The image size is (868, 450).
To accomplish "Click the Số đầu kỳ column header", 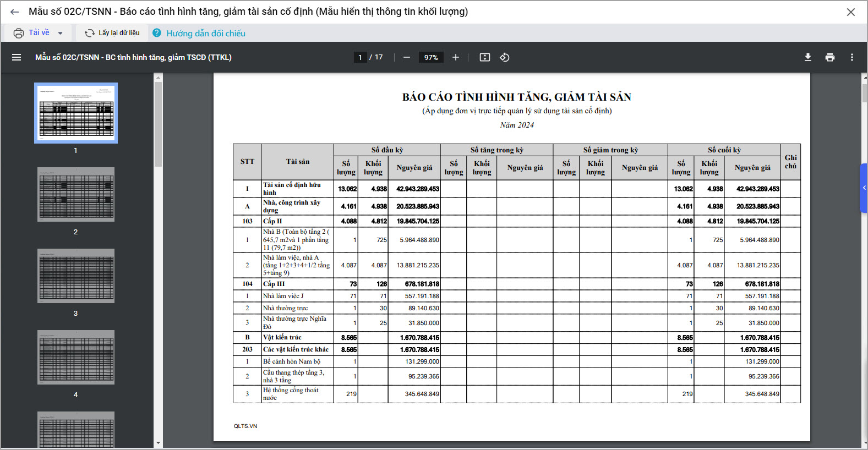I will pyautogui.click(x=387, y=150).
